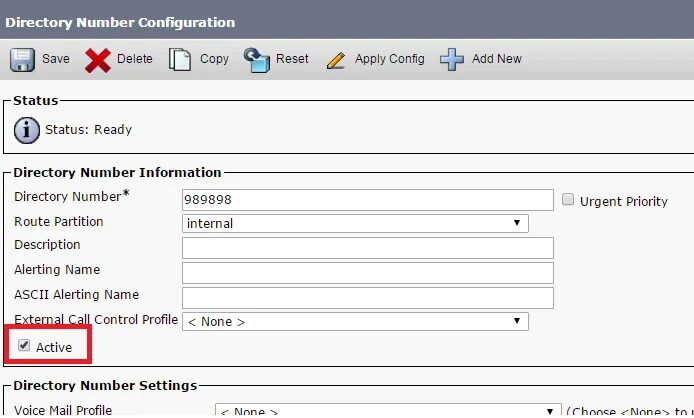Open the Voice Mail Profile dropdown
Viewport: 694px width, 418px height.
(388, 411)
